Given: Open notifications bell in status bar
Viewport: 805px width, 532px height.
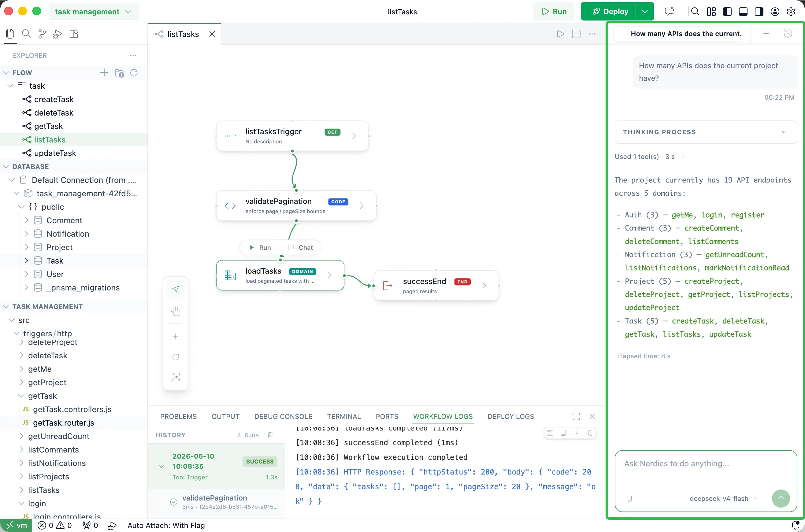Looking at the screenshot, I should tap(795, 525).
